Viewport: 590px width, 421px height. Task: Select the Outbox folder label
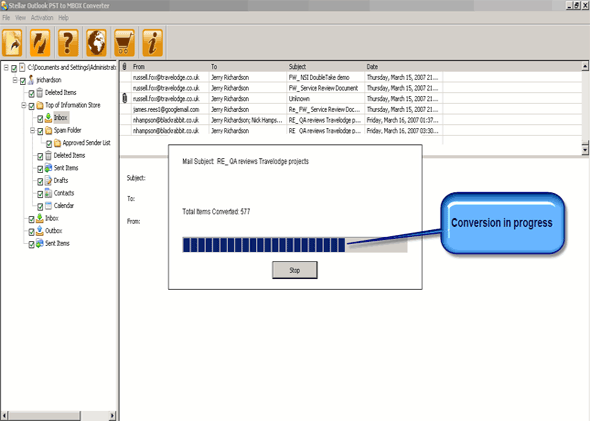point(53,231)
